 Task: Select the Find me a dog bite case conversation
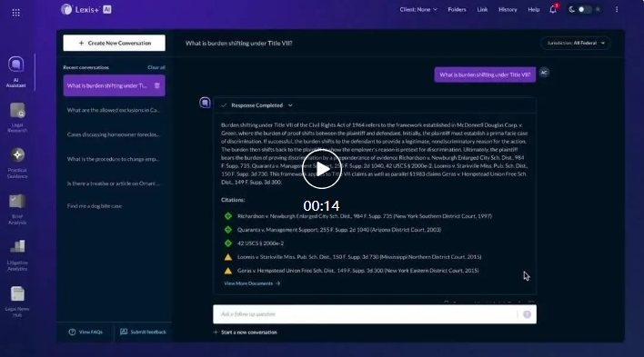coord(95,206)
